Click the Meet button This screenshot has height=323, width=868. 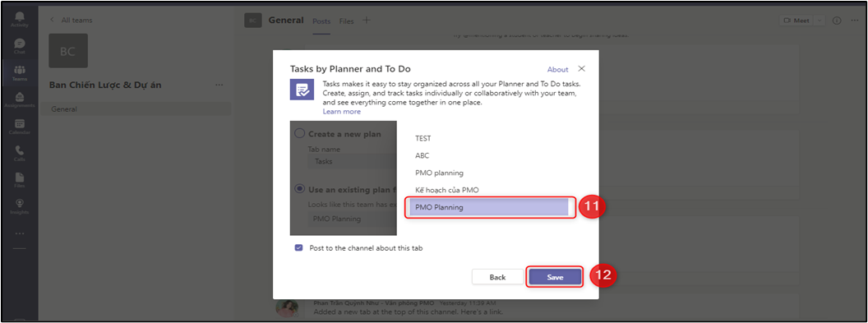coord(796,21)
